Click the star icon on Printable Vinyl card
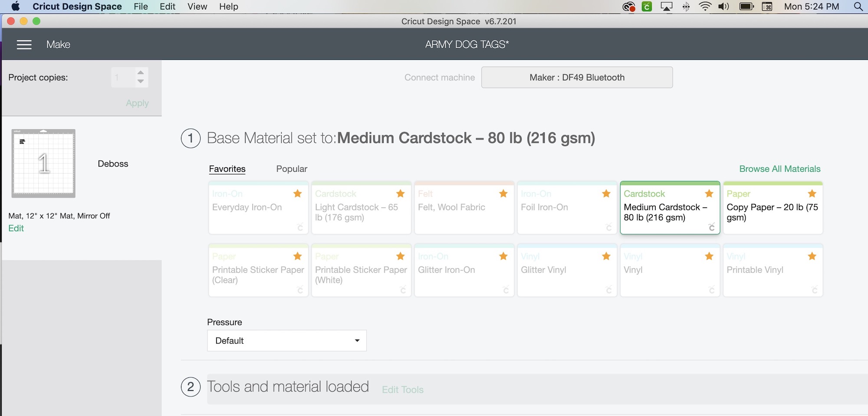Screen dimensions: 868x416 tap(812, 256)
